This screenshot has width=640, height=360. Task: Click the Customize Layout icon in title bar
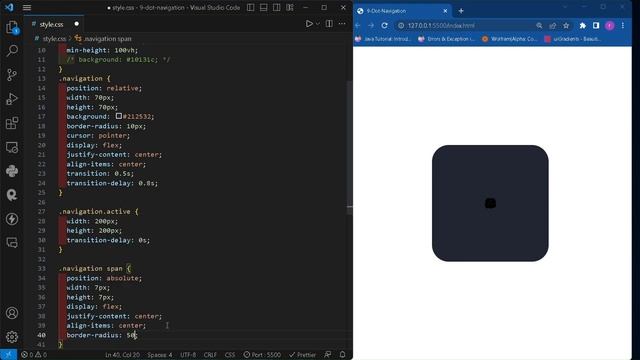290,7
